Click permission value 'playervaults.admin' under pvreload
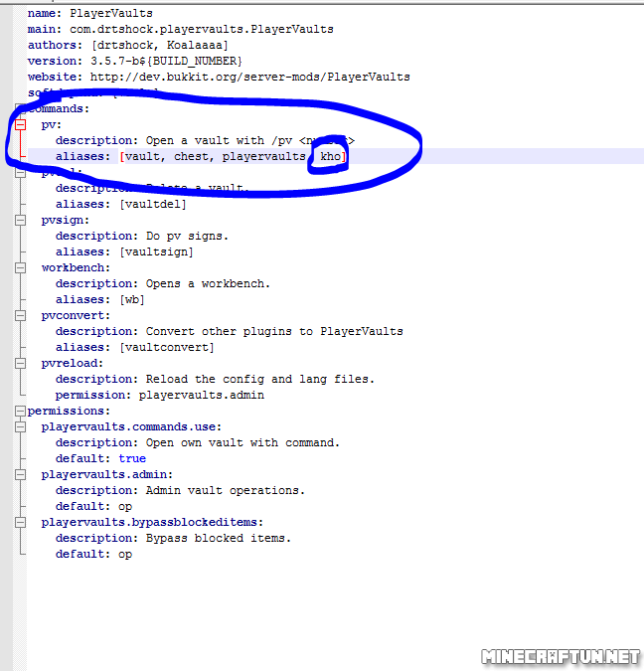This screenshot has width=644, height=671. coord(201,395)
